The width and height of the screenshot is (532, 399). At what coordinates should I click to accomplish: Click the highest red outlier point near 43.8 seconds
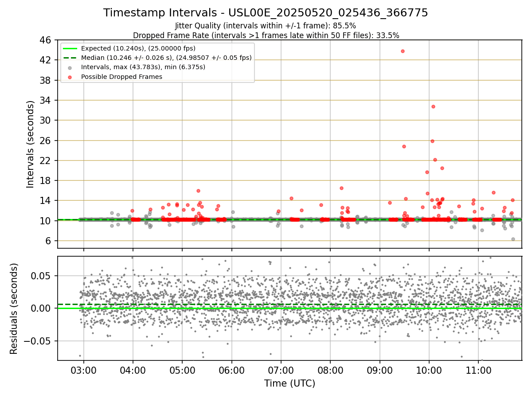[403, 51]
